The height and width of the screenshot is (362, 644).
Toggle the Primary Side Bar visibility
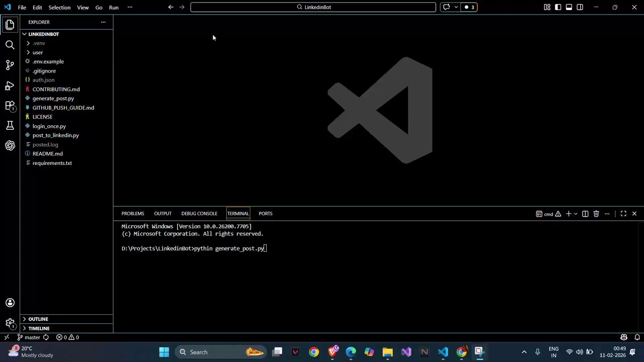coord(558,7)
